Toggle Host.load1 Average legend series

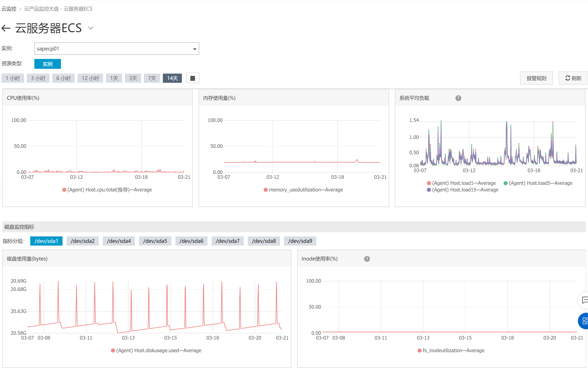click(x=461, y=183)
